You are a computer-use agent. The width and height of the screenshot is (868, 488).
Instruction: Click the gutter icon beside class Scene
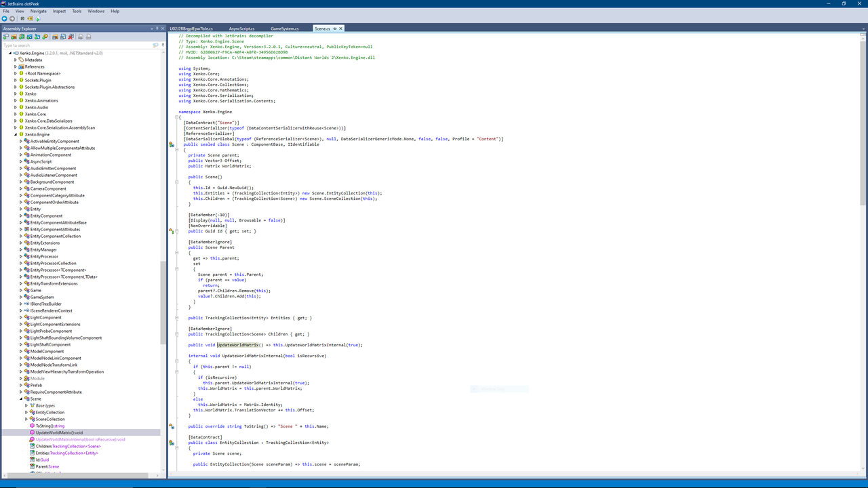(x=172, y=144)
